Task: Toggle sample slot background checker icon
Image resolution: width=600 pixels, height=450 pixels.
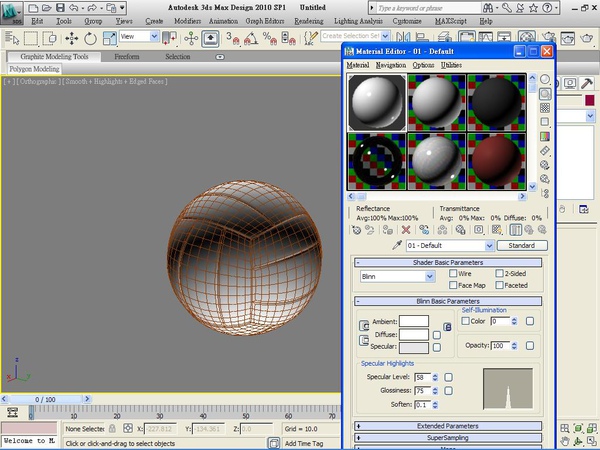Action: pos(545,108)
